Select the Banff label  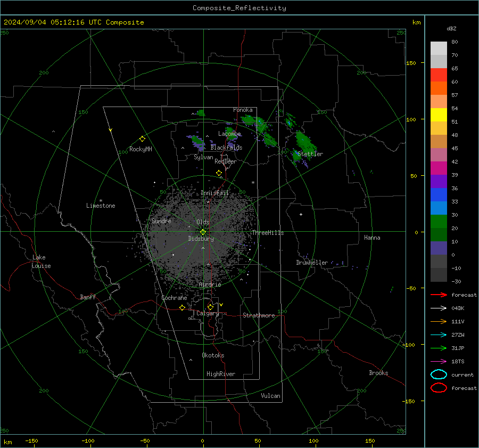click(x=88, y=297)
